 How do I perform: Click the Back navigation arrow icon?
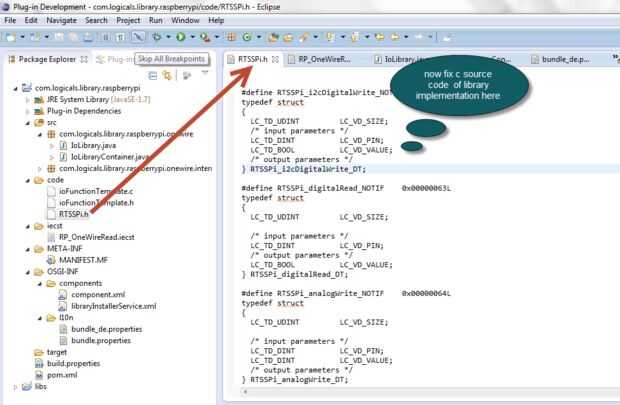(x=395, y=37)
